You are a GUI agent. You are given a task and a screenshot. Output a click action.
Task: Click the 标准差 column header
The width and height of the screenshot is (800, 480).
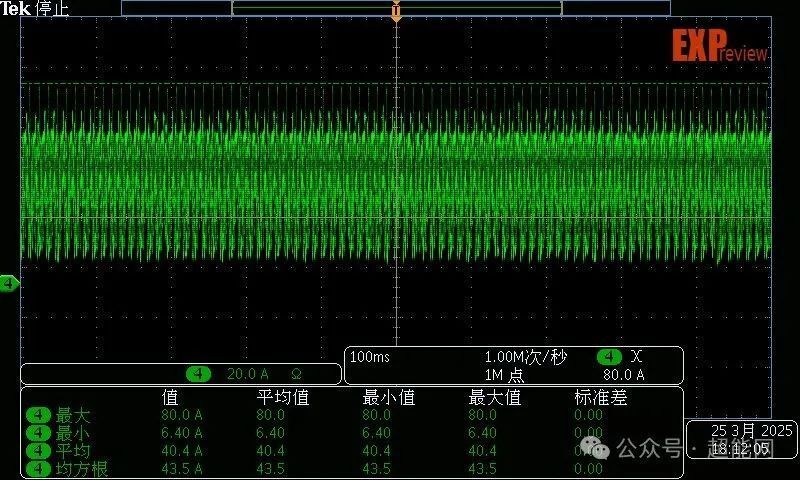tap(601, 397)
